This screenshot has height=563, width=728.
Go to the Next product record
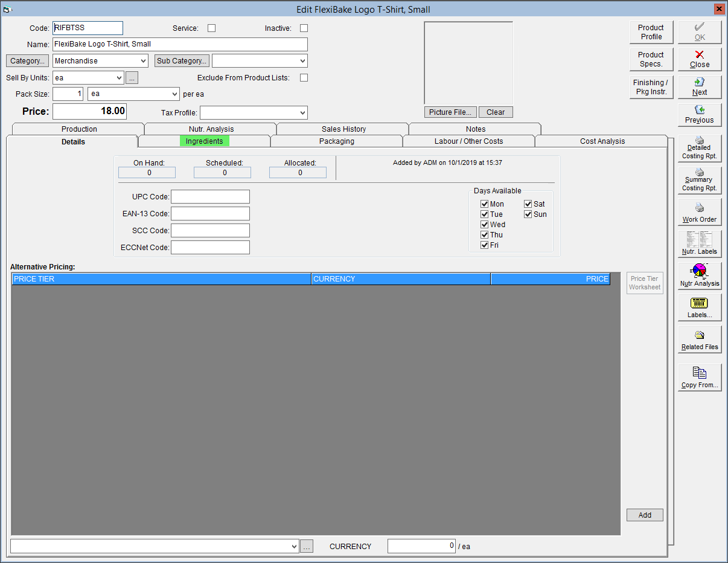pos(700,87)
